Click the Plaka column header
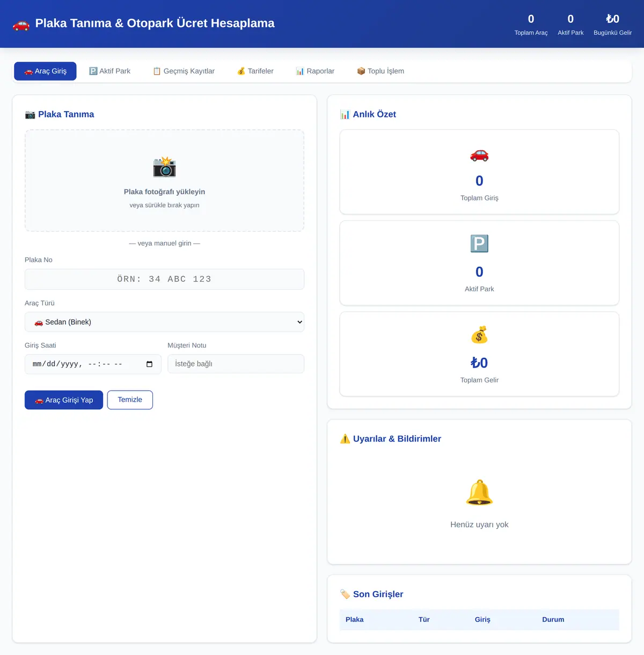This screenshot has height=655, width=644. 354,620
